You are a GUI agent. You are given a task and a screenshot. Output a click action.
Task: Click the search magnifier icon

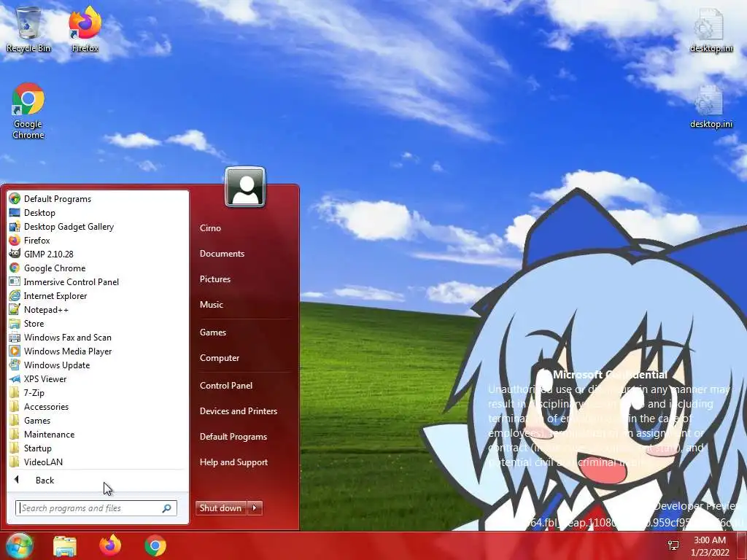pyautogui.click(x=167, y=508)
